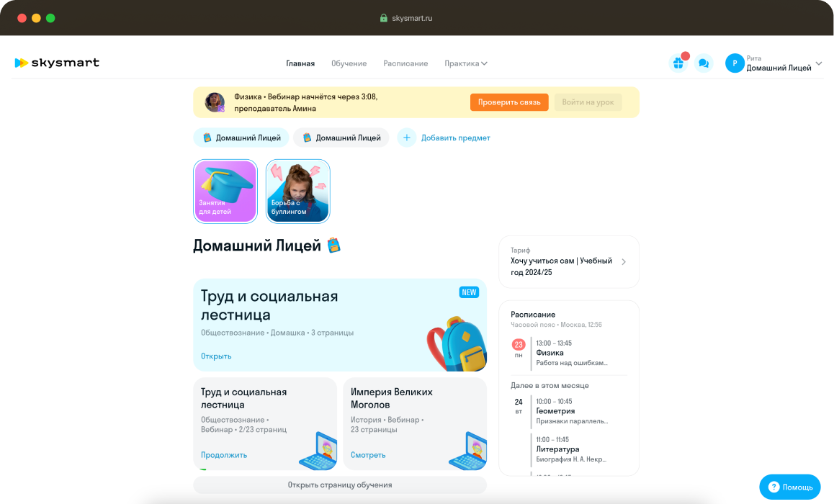
Task: Click the backpack illustration on the NEW card
Action: click(x=457, y=343)
